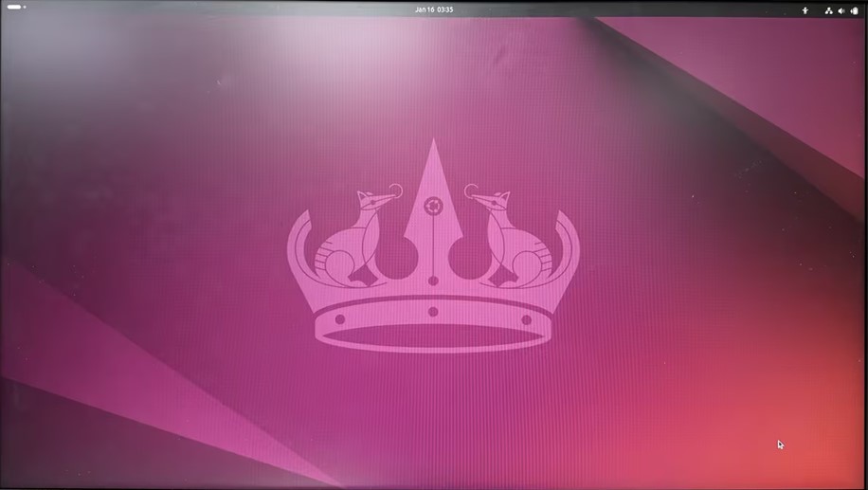Open the clock showing Jan 16 03:35

434,9
